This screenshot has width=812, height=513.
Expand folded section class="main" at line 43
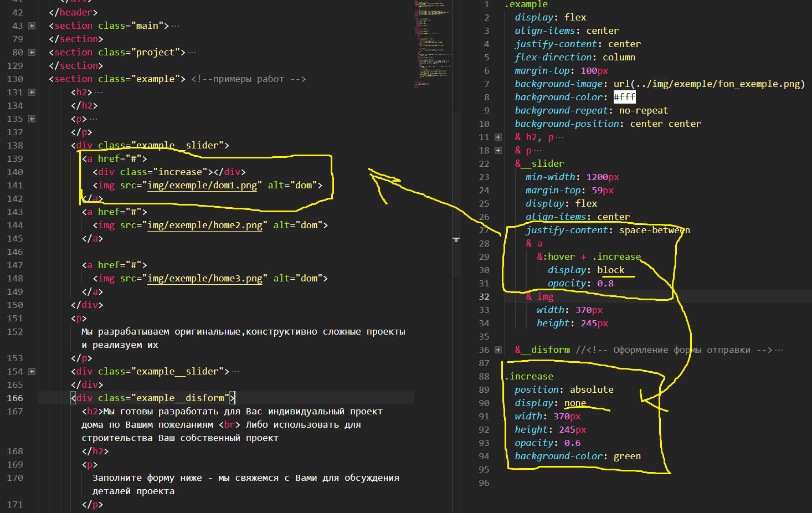32,26
